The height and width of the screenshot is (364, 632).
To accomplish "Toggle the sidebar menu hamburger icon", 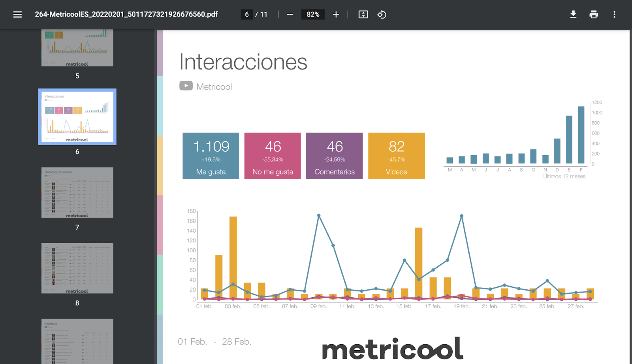I will [x=17, y=15].
